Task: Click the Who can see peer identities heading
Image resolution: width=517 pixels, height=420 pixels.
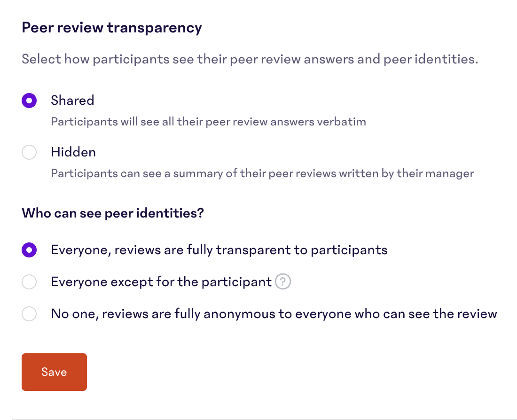Action: tap(113, 213)
